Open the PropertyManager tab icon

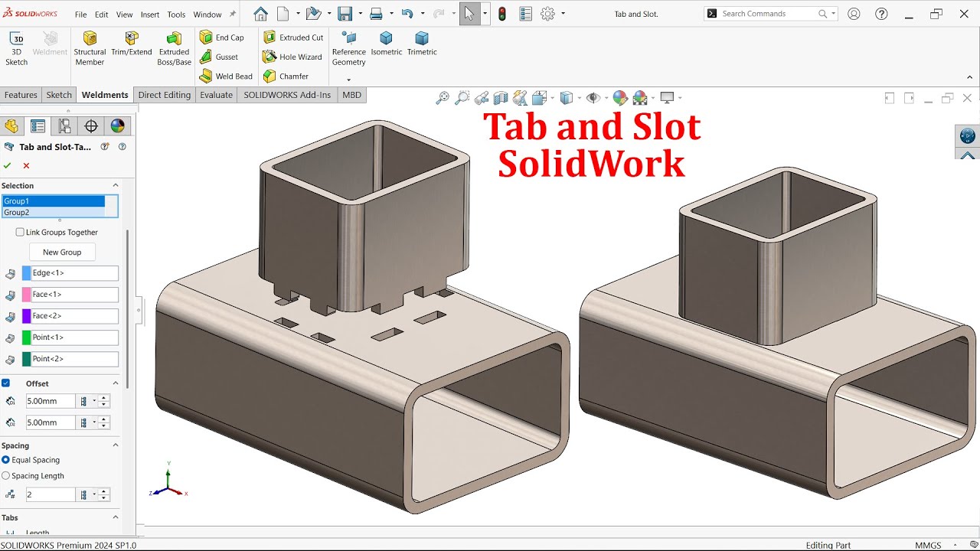pyautogui.click(x=38, y=126)
